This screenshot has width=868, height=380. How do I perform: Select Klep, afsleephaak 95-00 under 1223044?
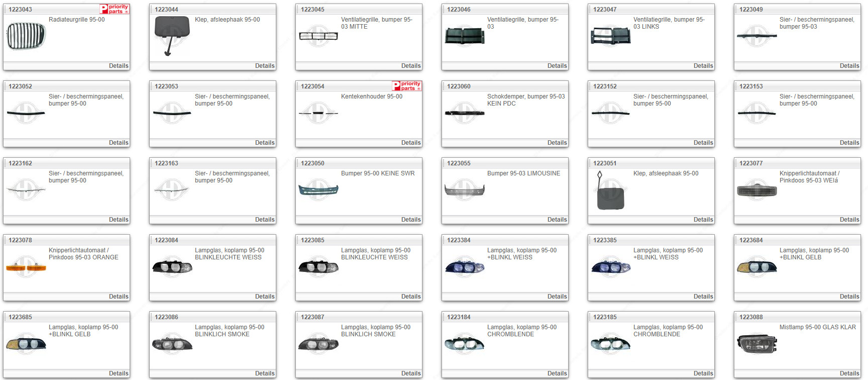(x=228, y=20)
